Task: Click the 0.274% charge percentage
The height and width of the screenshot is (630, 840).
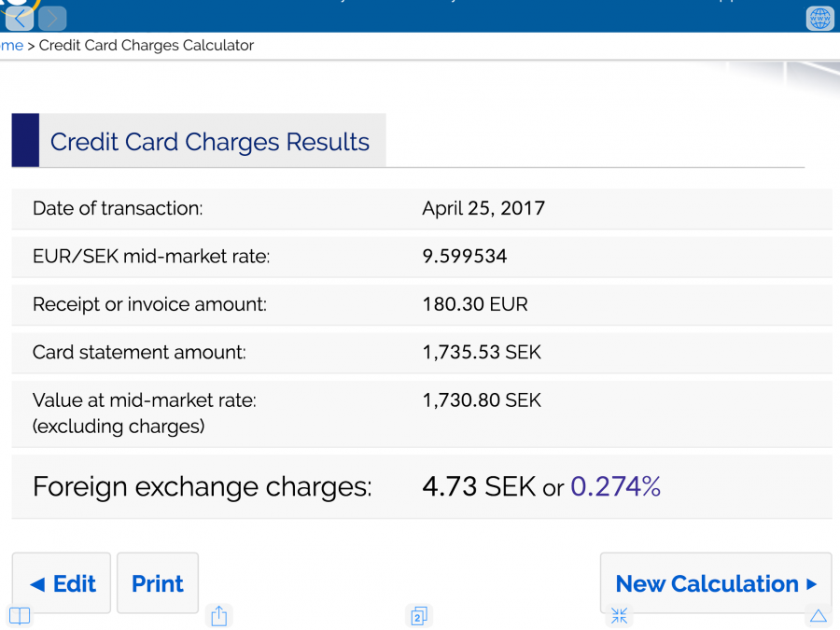Action: click(615, 486)
